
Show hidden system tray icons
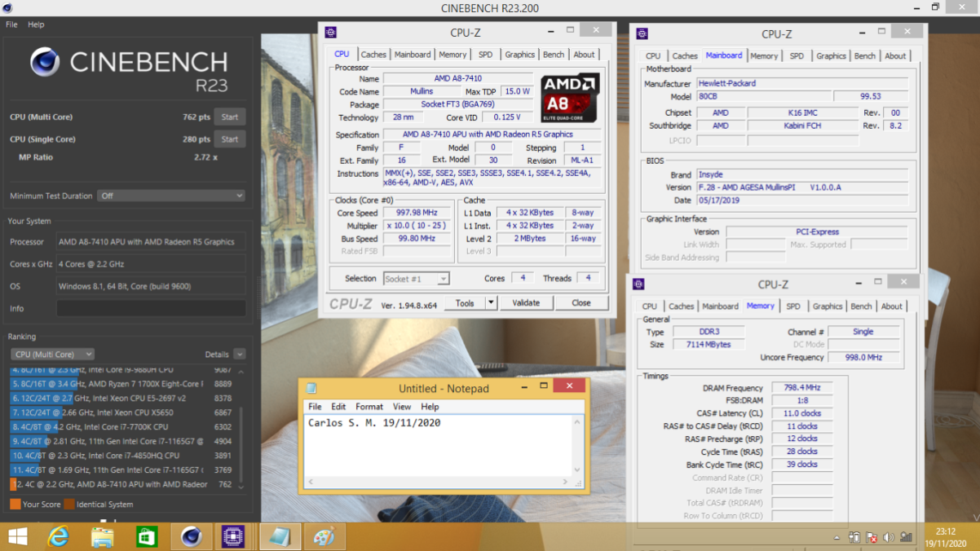(x=837, y=538)
